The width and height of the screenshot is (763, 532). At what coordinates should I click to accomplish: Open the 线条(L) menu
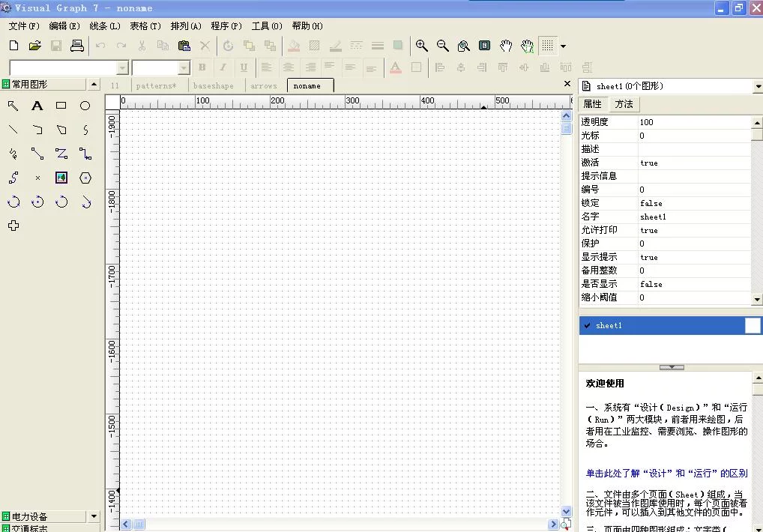[x=105, y=26]
